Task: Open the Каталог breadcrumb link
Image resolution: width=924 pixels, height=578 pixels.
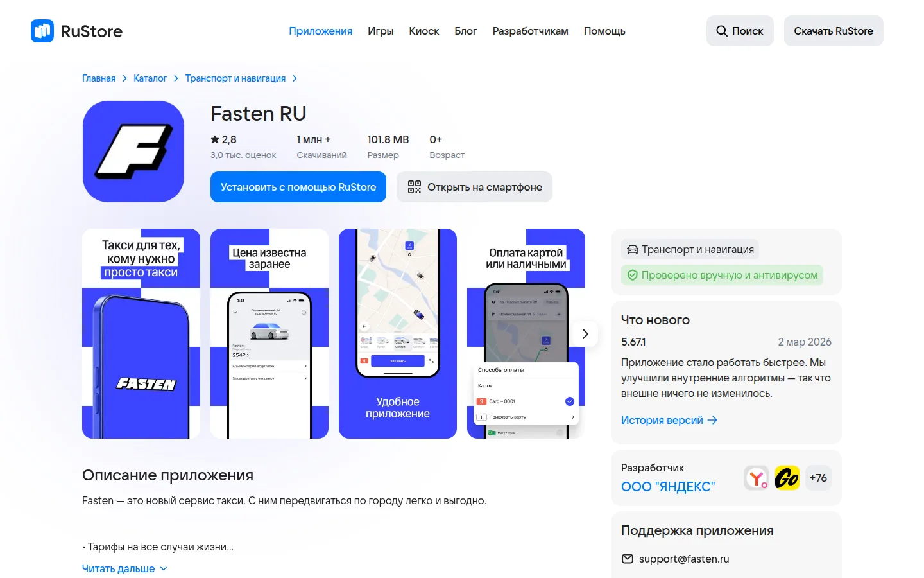Action: pos(150,78)
